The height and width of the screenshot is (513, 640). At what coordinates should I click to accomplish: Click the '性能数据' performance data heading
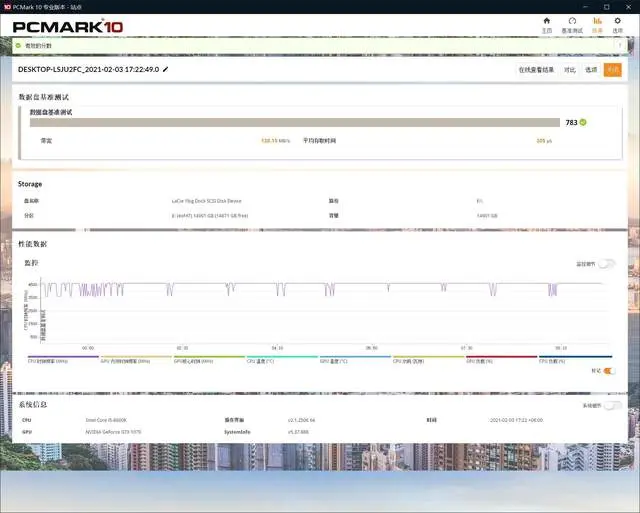pyautogui.click(x=33, y=244)
